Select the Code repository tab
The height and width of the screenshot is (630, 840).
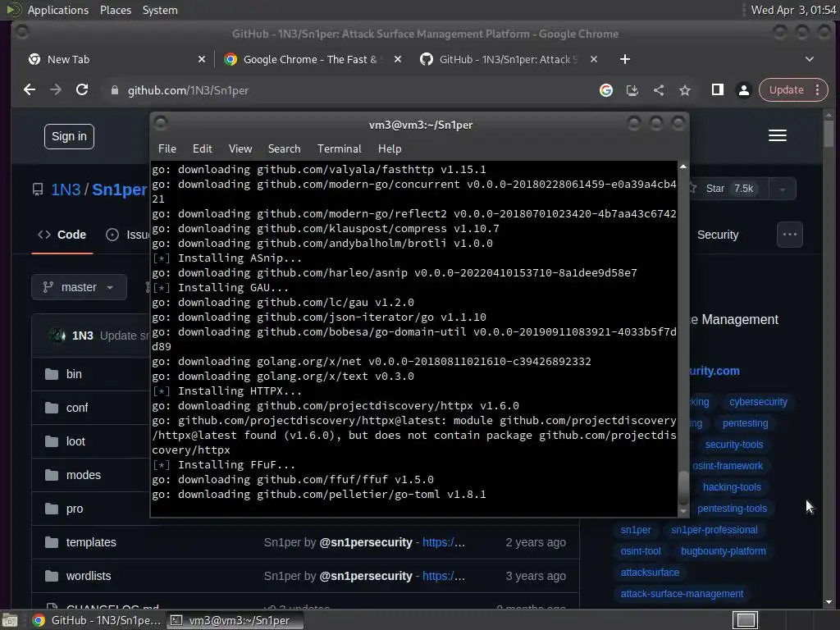point(62,235)
